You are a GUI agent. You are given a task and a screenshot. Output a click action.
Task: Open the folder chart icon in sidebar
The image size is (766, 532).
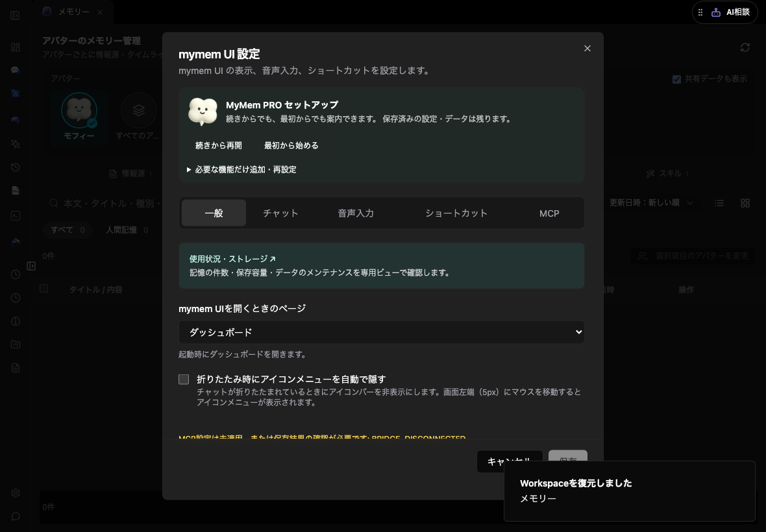click(16, 345)
